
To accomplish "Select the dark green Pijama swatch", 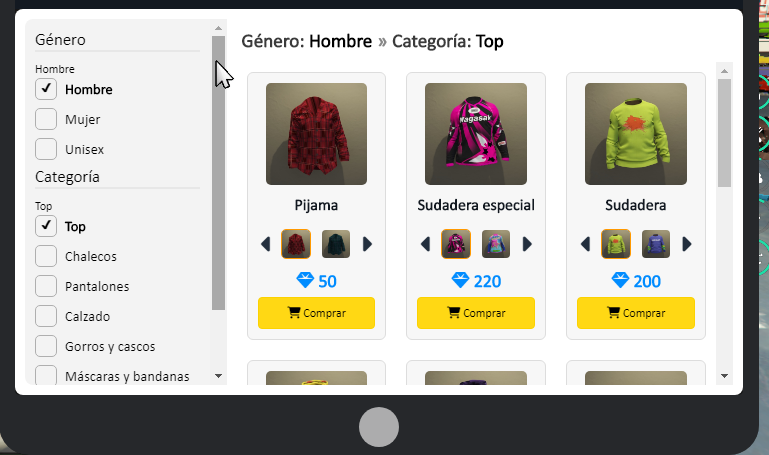I will click(336, 244).
